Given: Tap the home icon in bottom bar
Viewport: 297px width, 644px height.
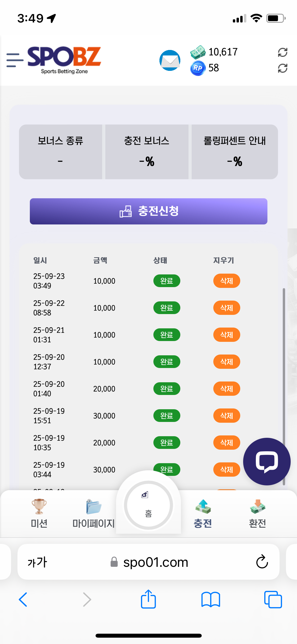Looking at the screenshot, I should [x=148, y=505].
